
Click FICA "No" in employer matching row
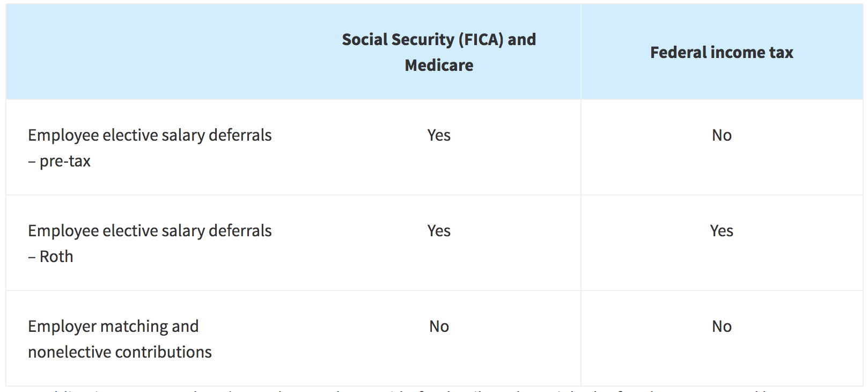[x=439, y=326]
